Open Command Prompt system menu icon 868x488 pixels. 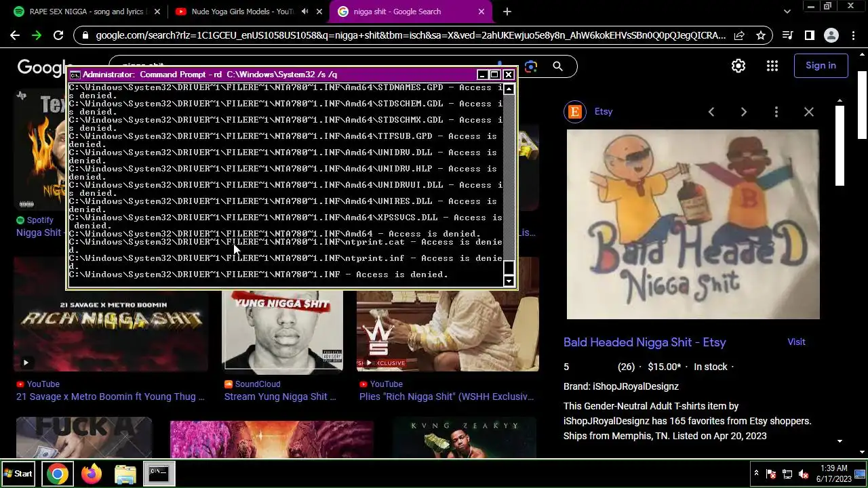75,75
